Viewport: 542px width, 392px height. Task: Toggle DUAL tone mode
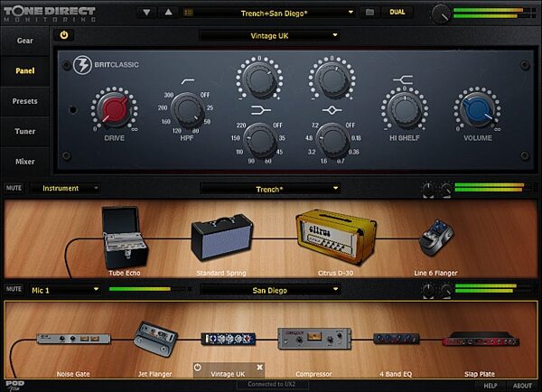pos(397,12)
